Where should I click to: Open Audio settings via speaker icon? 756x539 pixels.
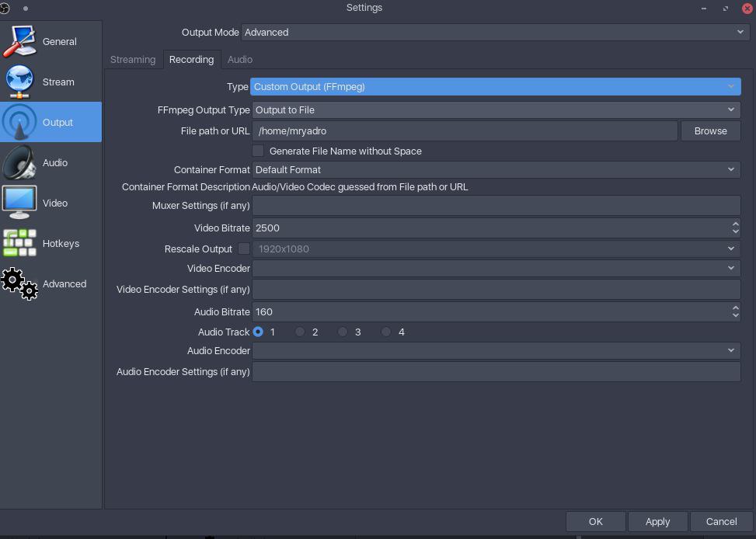[19, 162]
